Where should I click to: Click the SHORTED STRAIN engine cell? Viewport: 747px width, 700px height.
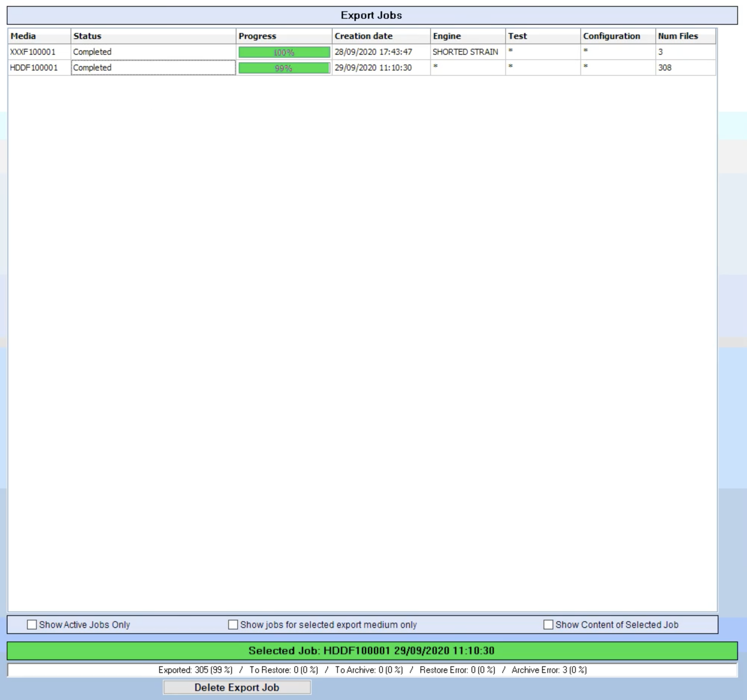(x=465, y=52)
